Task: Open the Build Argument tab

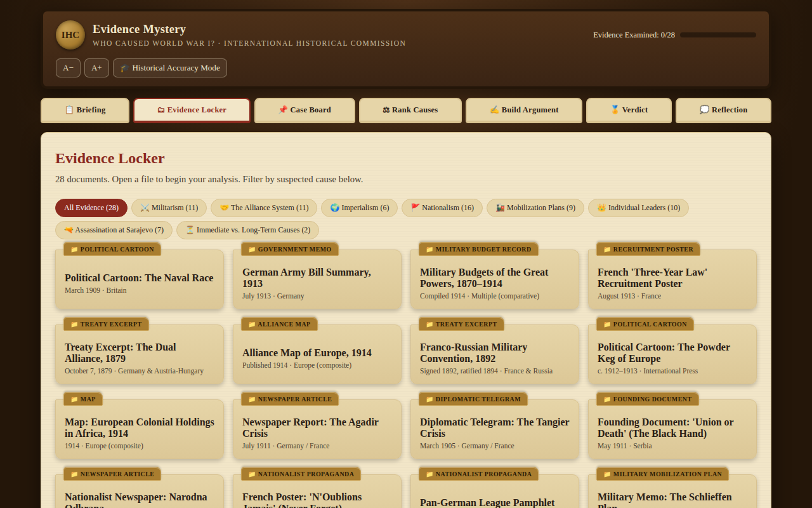Action: (x=524, y=110)
